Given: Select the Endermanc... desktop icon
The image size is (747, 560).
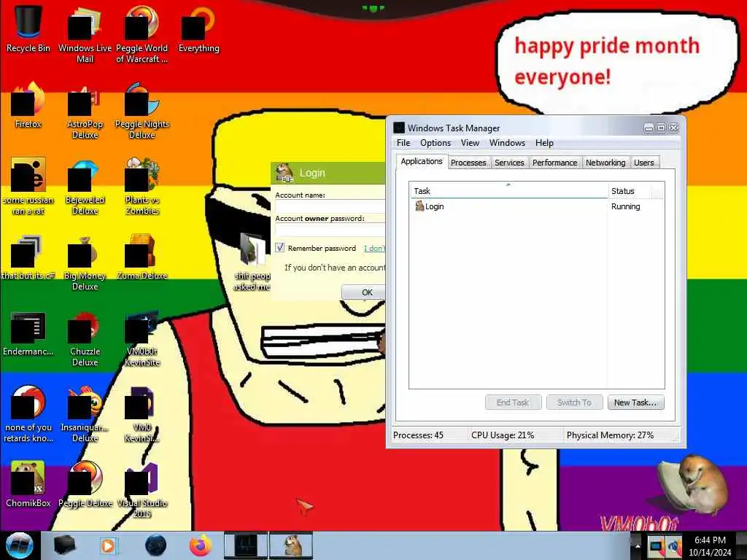Looking at the screenshot, I should (28, 333).
